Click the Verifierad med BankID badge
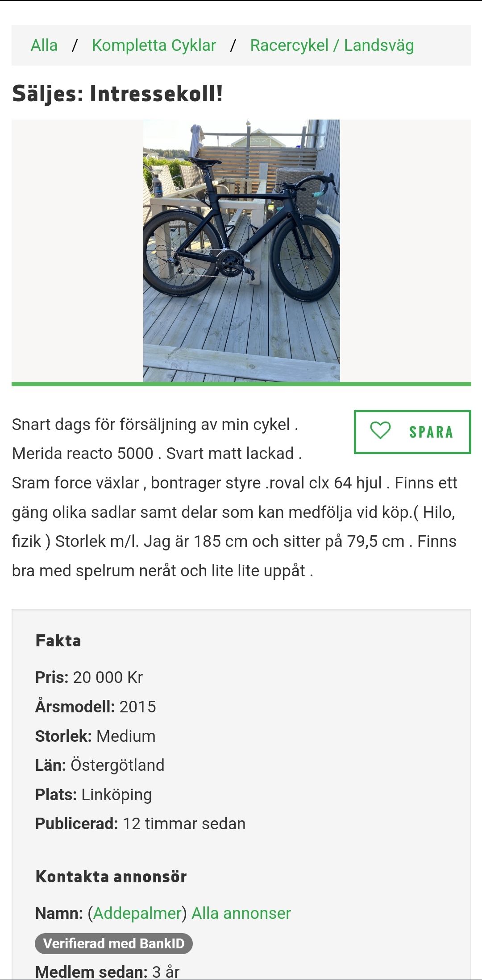The width and height of the screenshot is (482, 980). [x=114, y=943]
